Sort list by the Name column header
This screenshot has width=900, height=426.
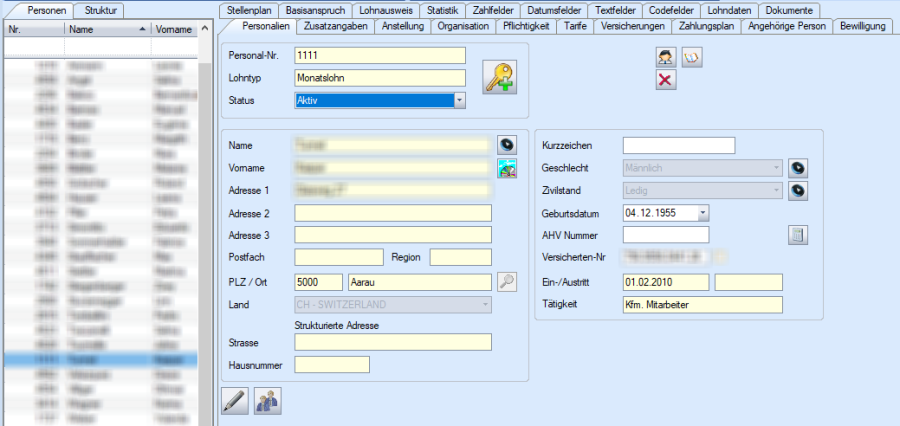107,30
